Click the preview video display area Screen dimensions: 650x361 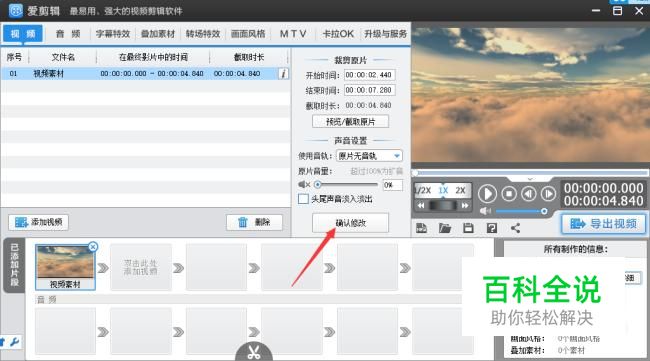pyautogui.click(x=531, y=95)
